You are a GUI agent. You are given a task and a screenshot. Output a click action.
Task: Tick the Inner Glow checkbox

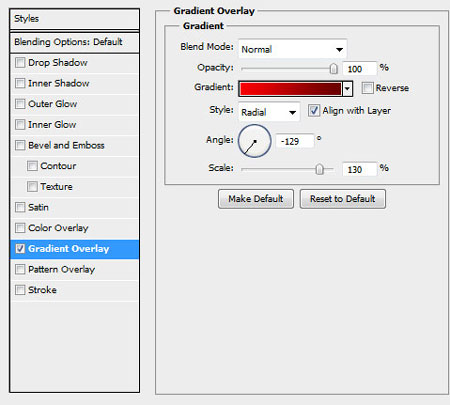coord(20,125)
